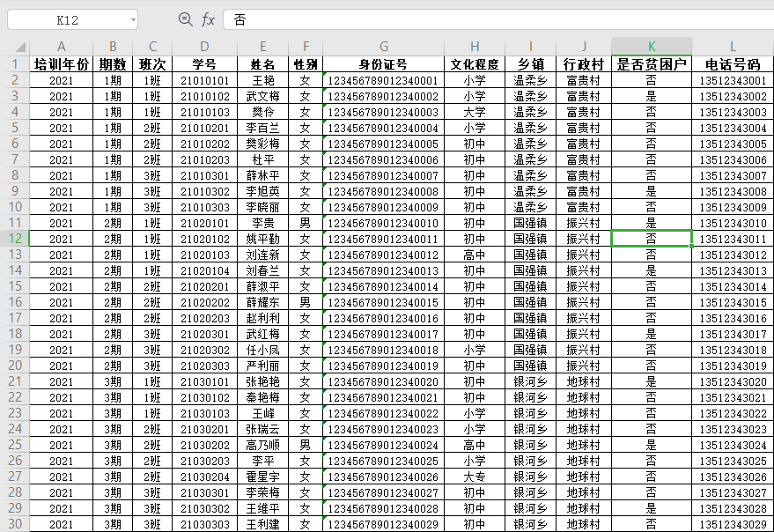
Task: Select row 12 header
Action: tap(14, 239)
